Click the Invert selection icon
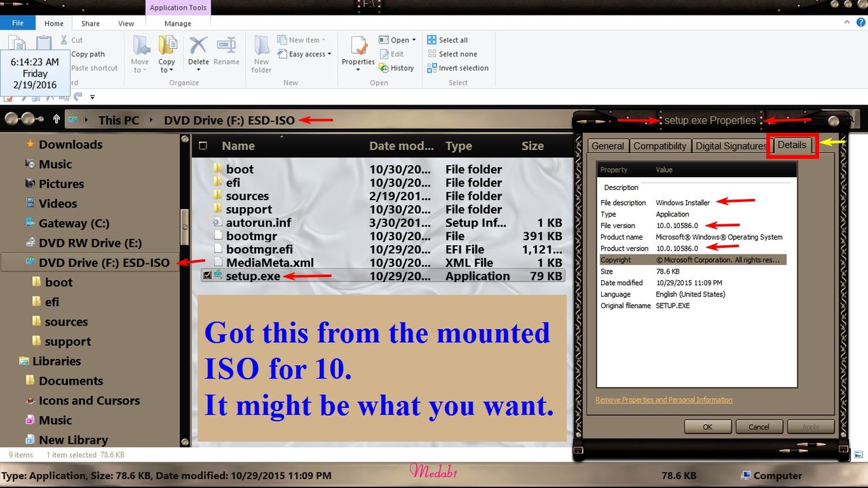The image size is (868, 488). point(432,68)
